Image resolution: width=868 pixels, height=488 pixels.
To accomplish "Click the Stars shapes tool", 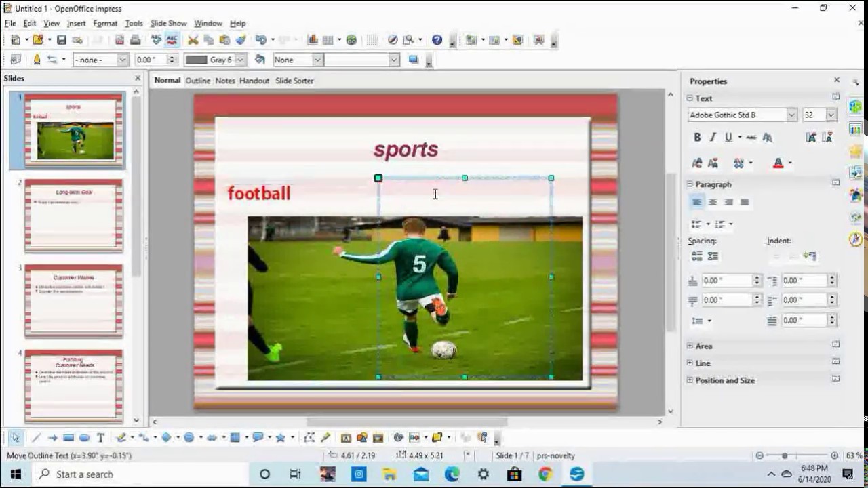I will point(280,438).
